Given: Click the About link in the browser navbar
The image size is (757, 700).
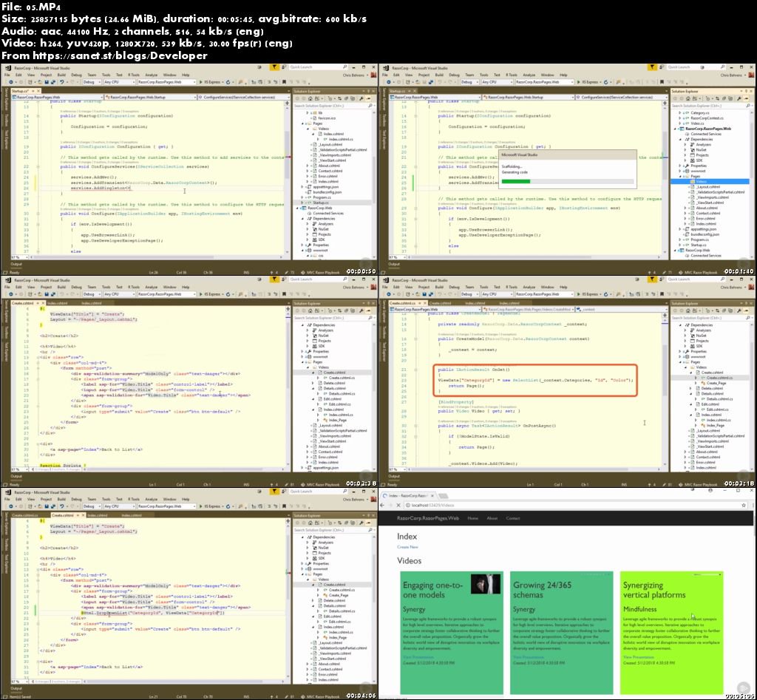Looking at the screenshot, I should pyautogui.click(x=492, y=518).
